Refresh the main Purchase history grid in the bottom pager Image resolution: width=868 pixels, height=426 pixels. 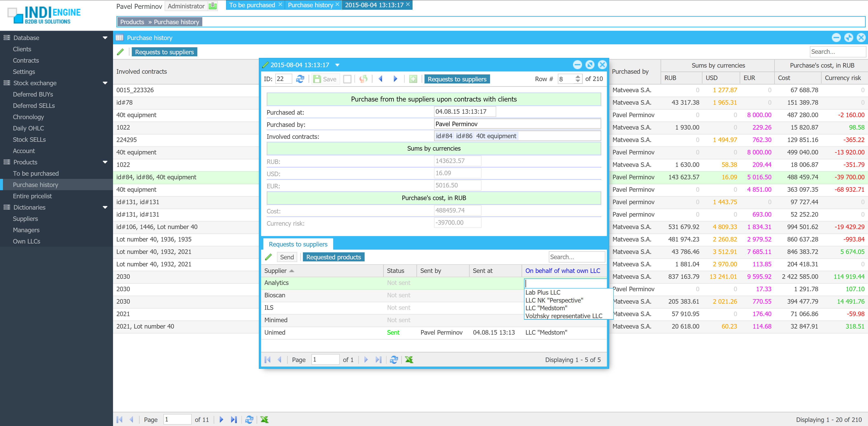coord(249,420)
